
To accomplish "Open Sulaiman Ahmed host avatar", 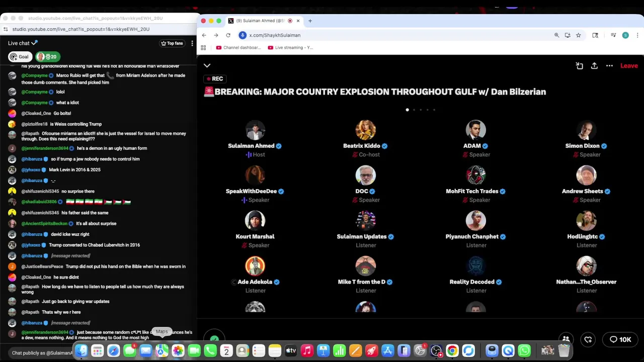I will coord(255,130).
